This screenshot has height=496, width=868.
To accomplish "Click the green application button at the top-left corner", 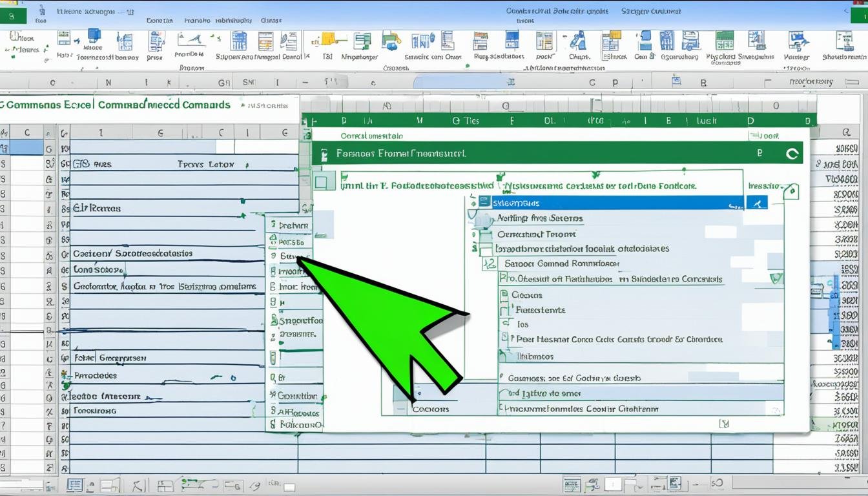I will point(13,16).
